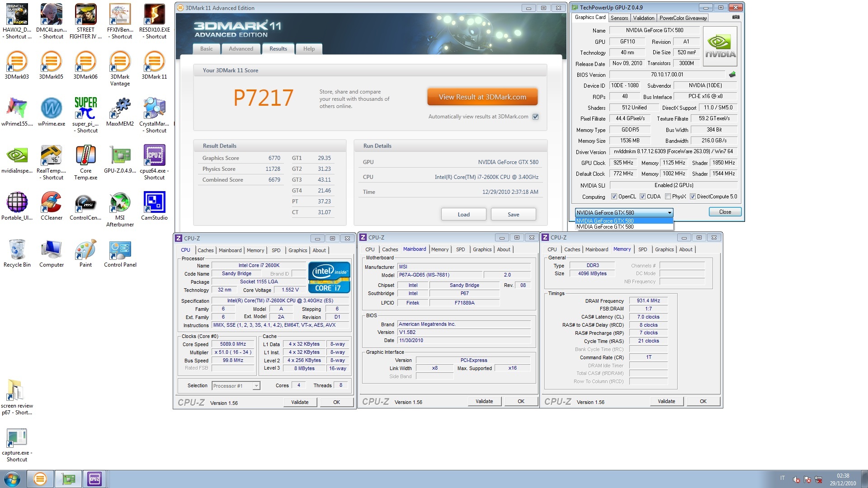Click the GPU-Z taskbar button
Image resolution: width=868 pixels, height=488 pixels.
pyautogui.click(x=68, y=479)
